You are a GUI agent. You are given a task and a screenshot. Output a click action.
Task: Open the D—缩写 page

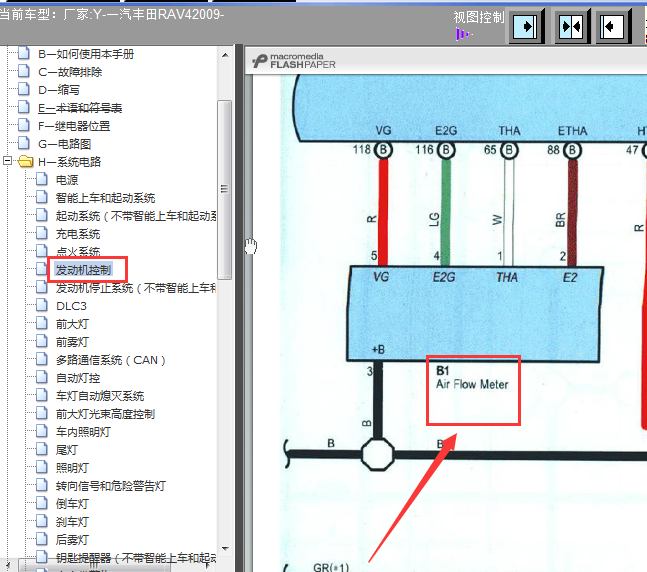[x=59, y=90]
